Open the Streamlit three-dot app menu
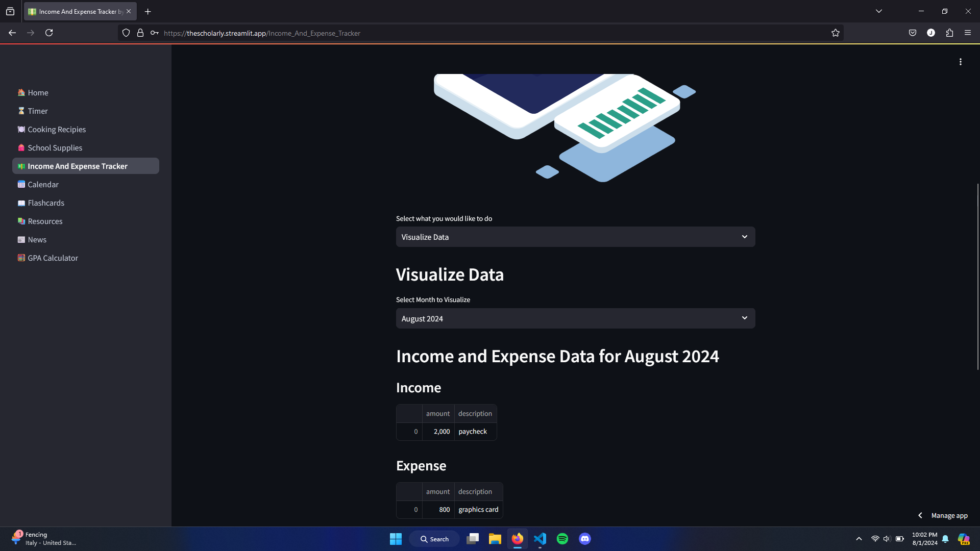 coord(960,62)
